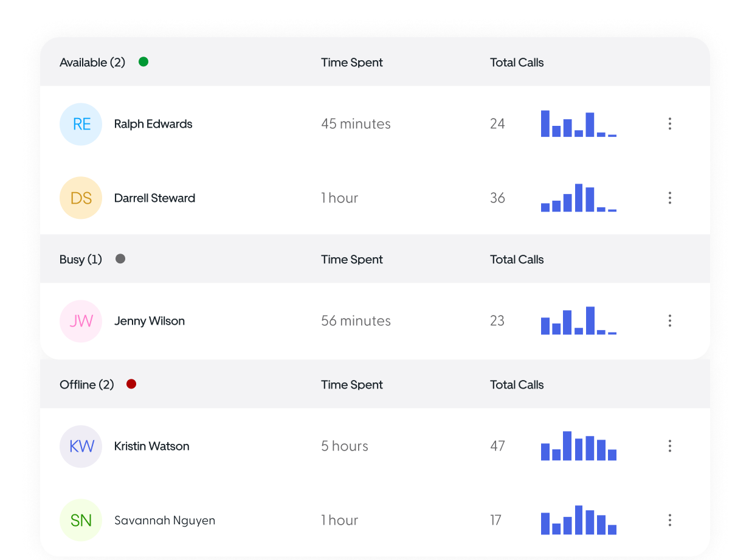749x560 pixels.
Task: Click the kebab menu for Jenny Wilson
Action: pyautogui.click(x=669, y=321)
